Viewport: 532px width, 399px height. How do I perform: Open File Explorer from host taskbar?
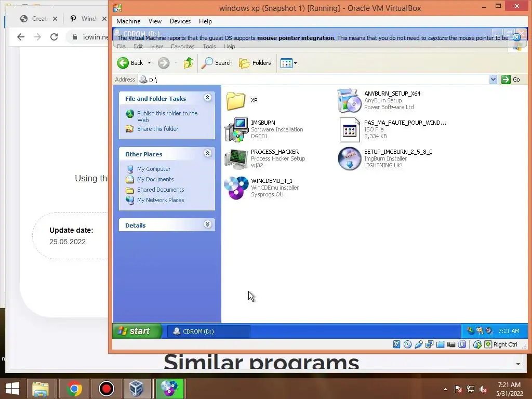(41, 389)
